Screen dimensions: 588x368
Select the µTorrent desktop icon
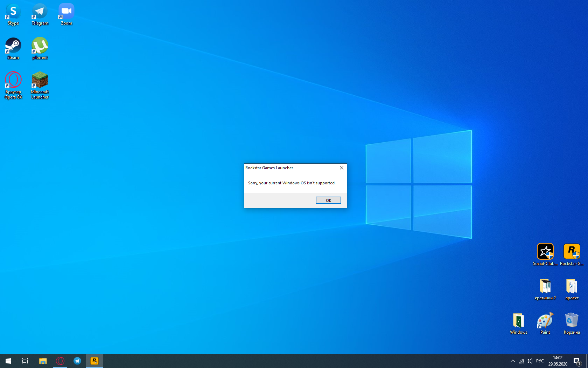(x=40, y=49)
